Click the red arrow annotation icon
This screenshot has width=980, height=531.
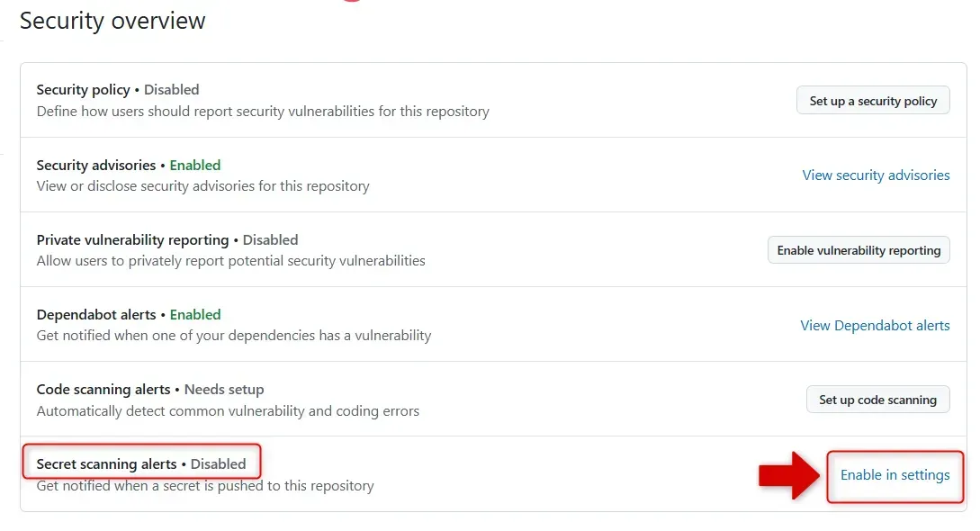(790, 475)
